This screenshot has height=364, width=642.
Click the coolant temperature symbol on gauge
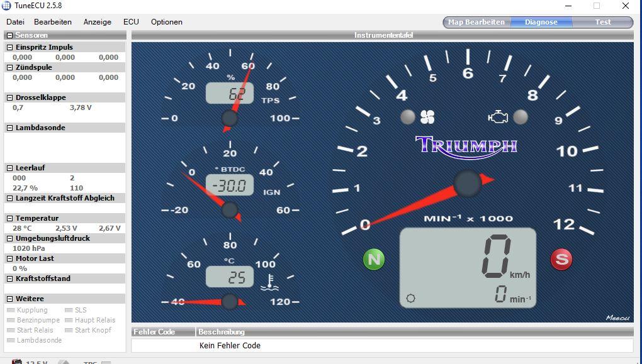click(271, 282)
